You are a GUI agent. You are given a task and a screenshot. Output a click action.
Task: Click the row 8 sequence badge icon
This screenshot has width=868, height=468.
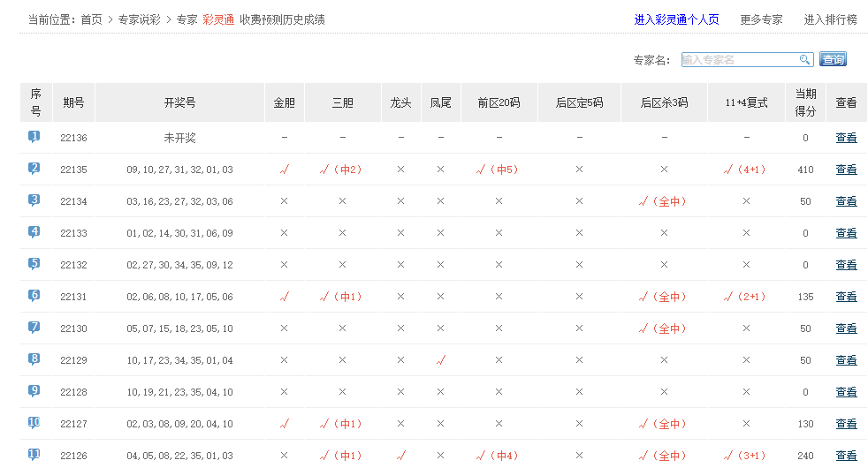coord(34,359)
